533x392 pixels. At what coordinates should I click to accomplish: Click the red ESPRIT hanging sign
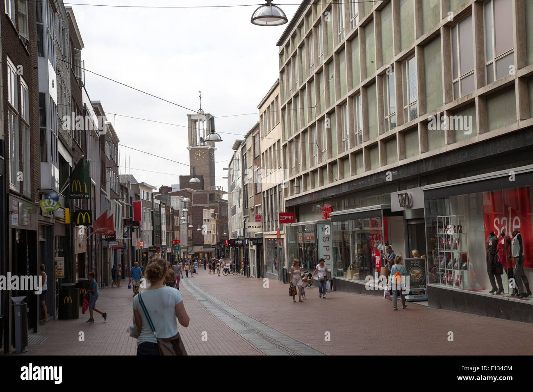[286, 217]
